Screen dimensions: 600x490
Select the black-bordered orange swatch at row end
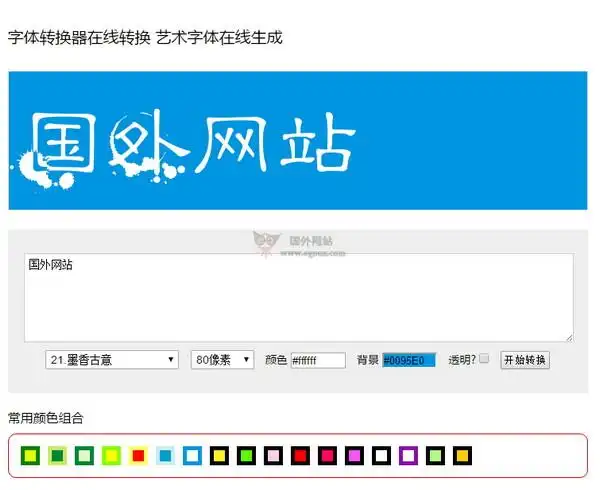click(461, 456)
